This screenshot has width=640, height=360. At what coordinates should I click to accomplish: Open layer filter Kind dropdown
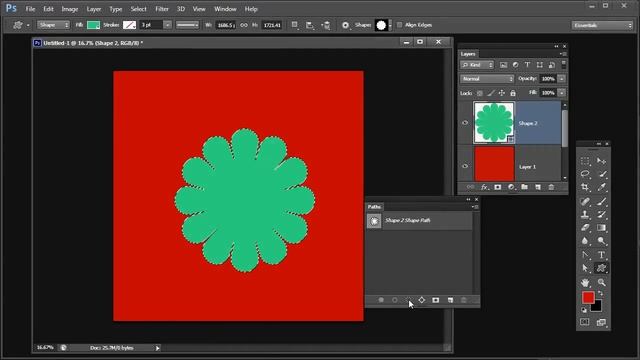477,65
